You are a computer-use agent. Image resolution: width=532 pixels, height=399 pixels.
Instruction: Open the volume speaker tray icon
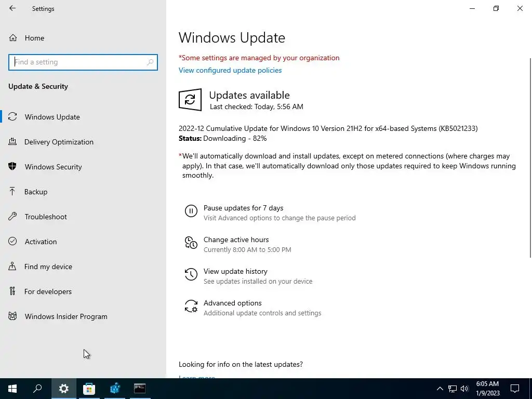click(465, 389)
